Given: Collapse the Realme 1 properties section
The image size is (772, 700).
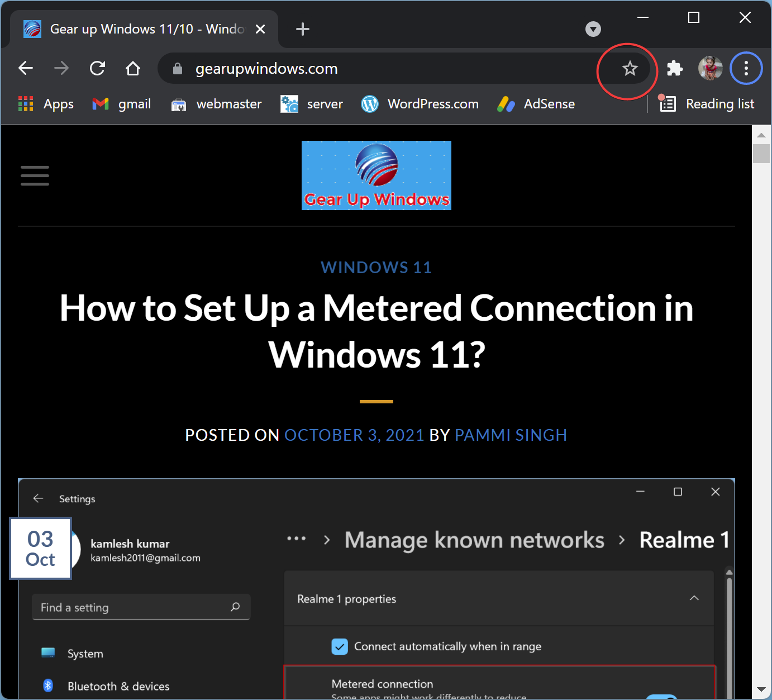Looking at the screenshot, I should [694, 598].
